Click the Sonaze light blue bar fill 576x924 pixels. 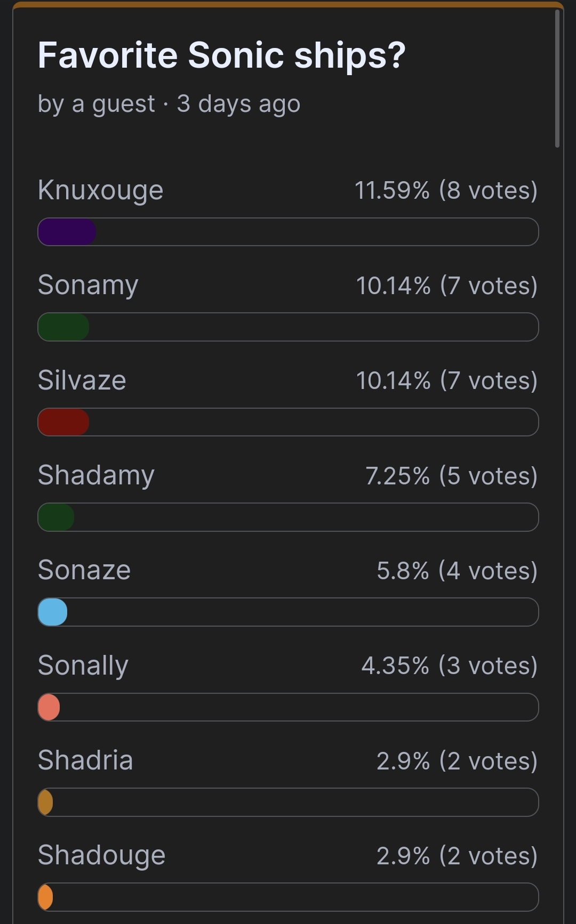click(x=53, y=612)
